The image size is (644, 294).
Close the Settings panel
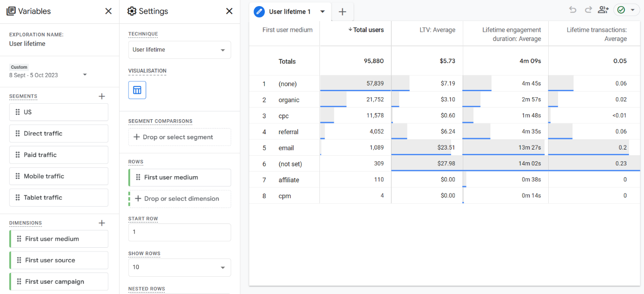(x=229, y=11)
